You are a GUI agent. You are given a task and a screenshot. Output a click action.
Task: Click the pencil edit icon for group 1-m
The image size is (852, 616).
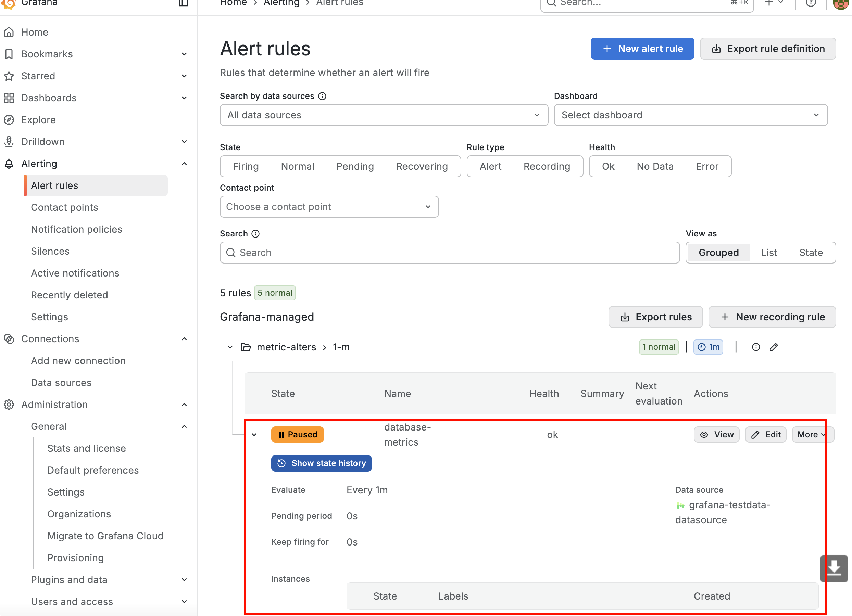774,347
